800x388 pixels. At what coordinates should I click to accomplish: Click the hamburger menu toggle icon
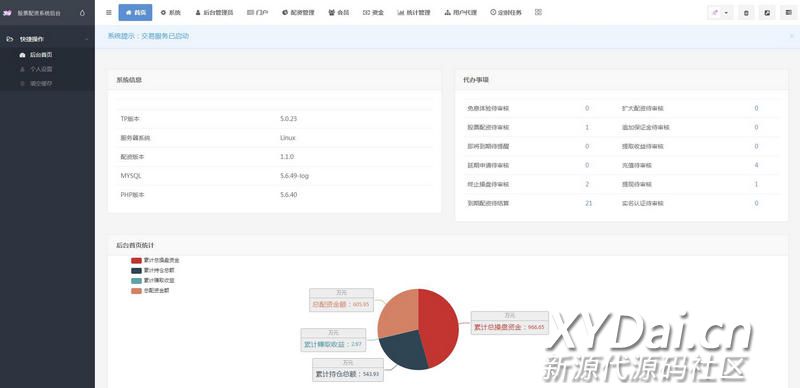109,12
